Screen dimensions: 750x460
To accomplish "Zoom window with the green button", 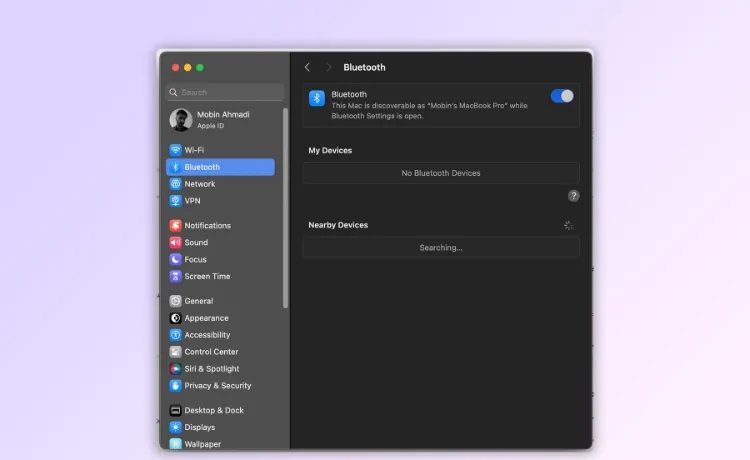I will click(x=200, y=67).
